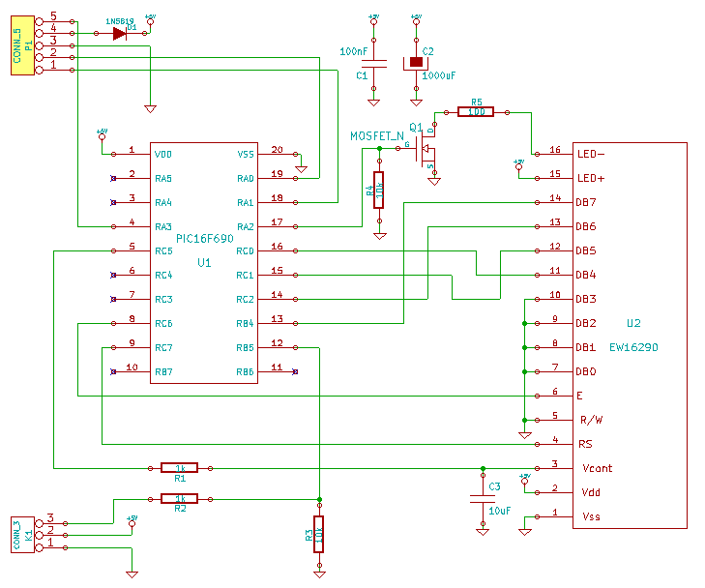Click the DB4 pin label
Image resolution: width=705 pixels, height=588 pixels.
point(586,275)
